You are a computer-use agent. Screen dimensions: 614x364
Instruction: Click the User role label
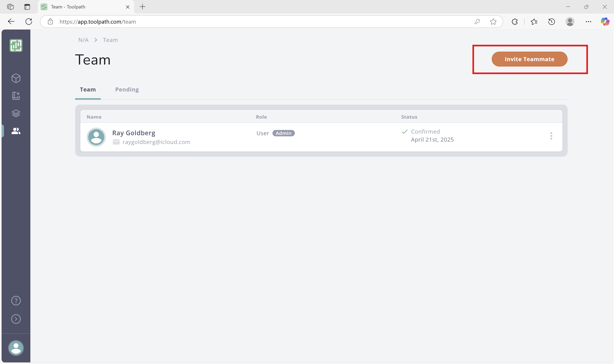click(262, 133)
